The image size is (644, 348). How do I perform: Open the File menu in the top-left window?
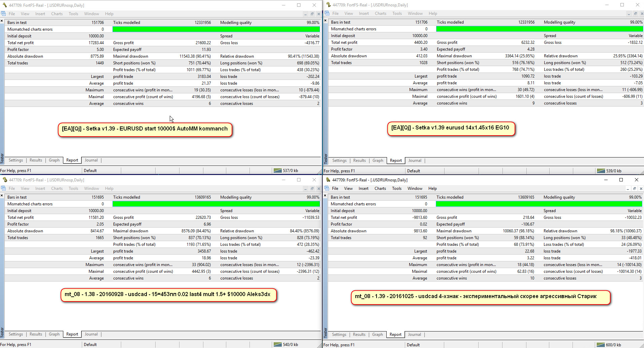(12, 14)
